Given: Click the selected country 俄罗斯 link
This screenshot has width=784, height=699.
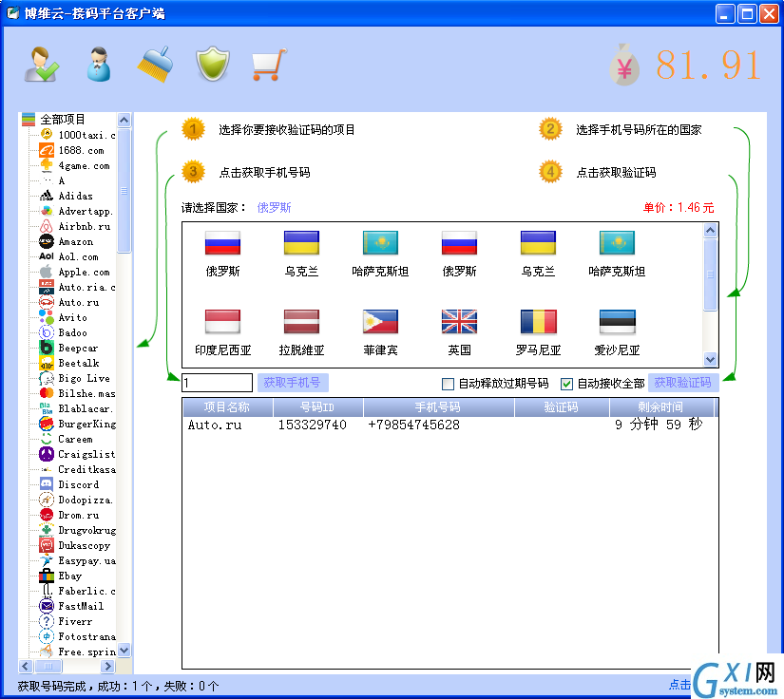Looking at the screenshot, I should (x=274, y=207).
